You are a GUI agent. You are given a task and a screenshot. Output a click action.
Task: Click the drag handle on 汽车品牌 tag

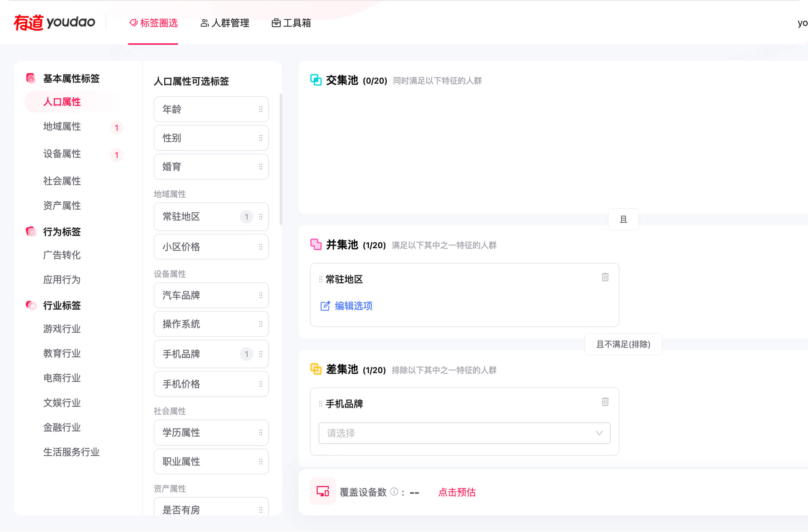pos(261,295)
